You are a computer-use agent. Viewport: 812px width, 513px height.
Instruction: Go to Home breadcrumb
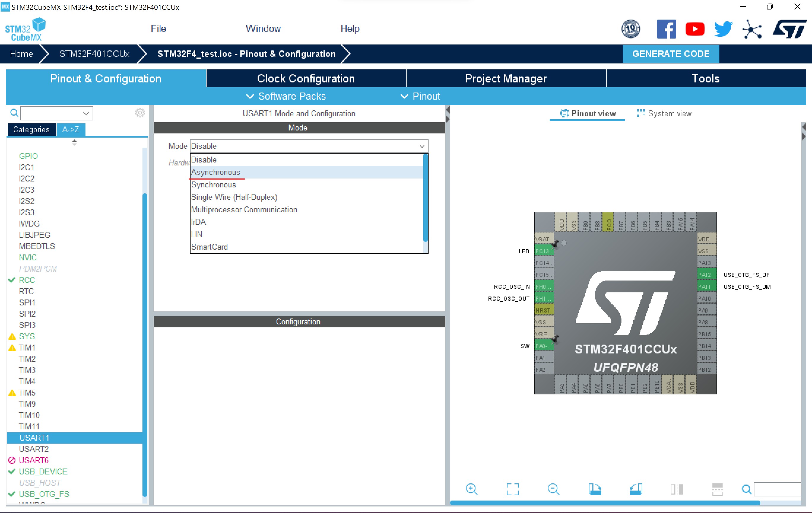[x=21, y=54]
